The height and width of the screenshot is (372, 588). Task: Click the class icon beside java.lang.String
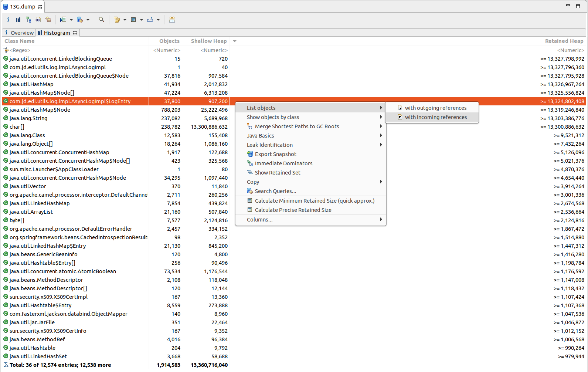point(6,118)
